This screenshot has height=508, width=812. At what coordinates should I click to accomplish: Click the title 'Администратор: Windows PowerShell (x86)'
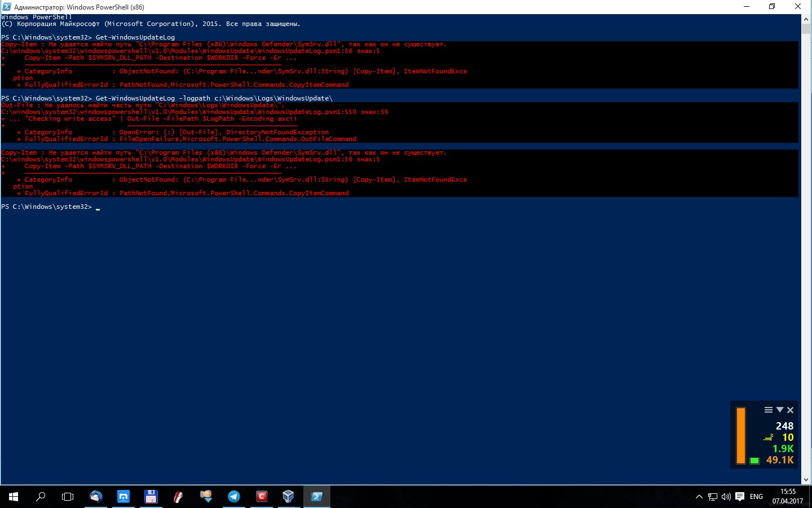pos(79,7)
